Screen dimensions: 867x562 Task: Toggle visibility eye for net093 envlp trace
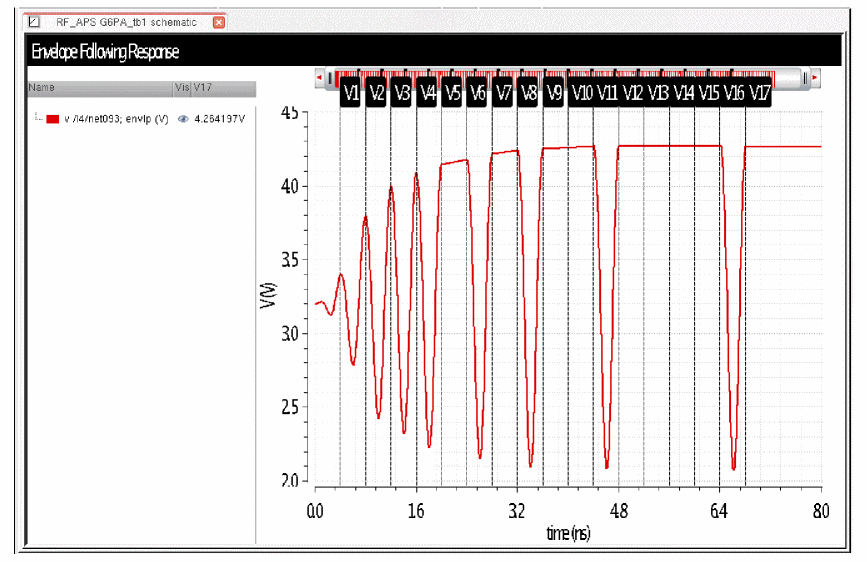click(183, 118)
